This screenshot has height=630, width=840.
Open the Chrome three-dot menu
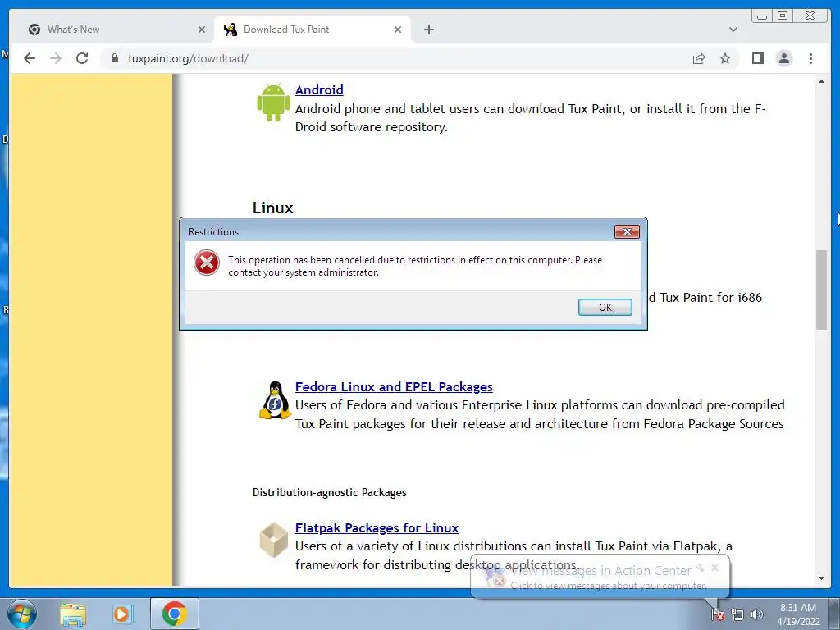[810, 58]
